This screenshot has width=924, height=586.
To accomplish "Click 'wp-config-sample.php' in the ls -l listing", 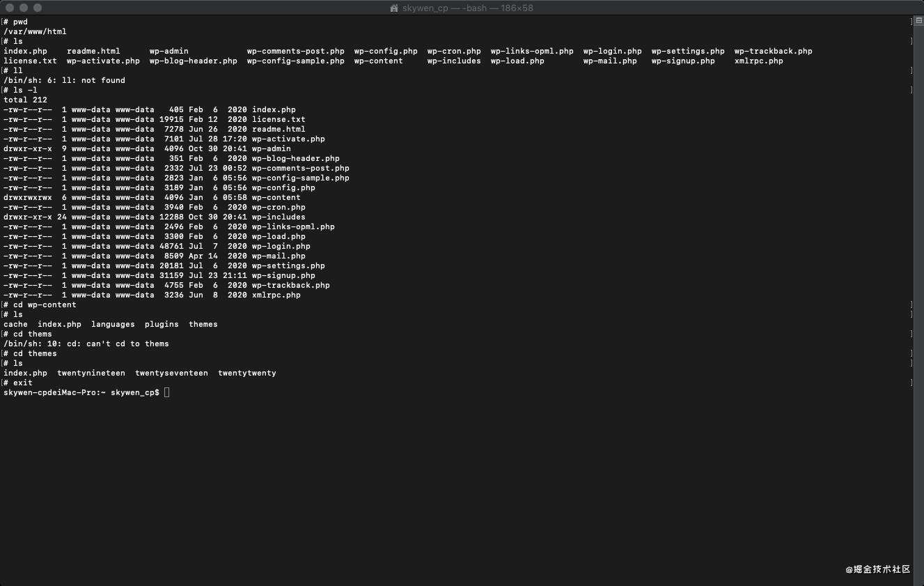I will [x=301, y=178].
